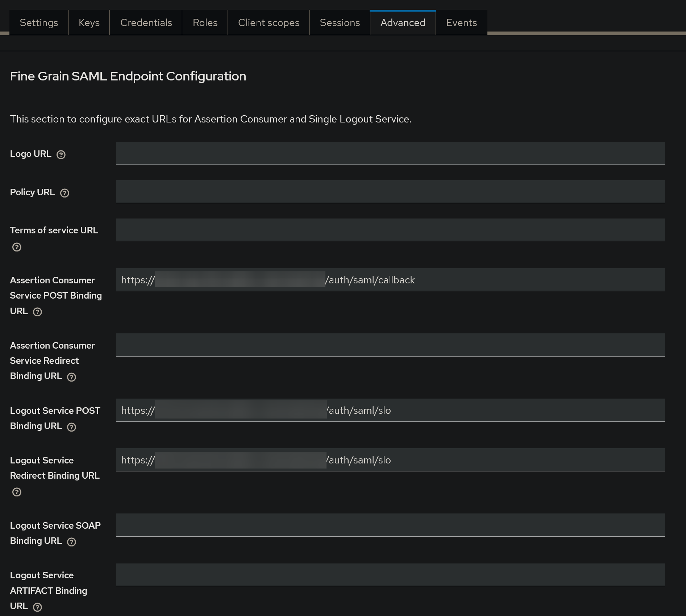
Task: Open help for Terms of service URL
Action: pos(16,247)
